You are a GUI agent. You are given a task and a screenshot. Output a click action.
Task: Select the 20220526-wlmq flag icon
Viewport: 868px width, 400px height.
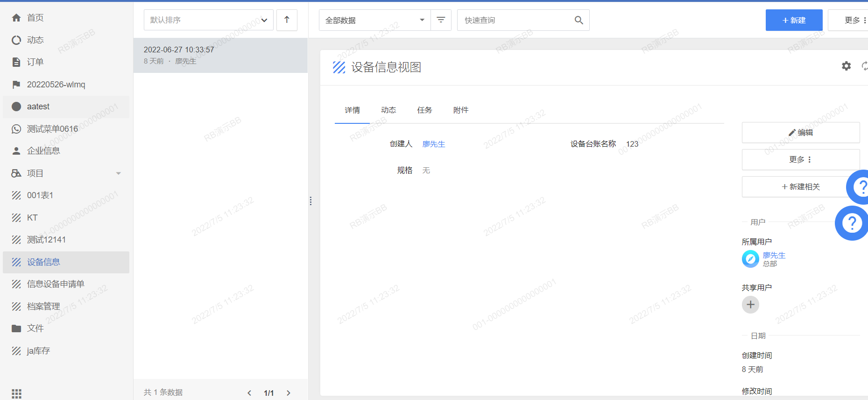pos(16,85)
